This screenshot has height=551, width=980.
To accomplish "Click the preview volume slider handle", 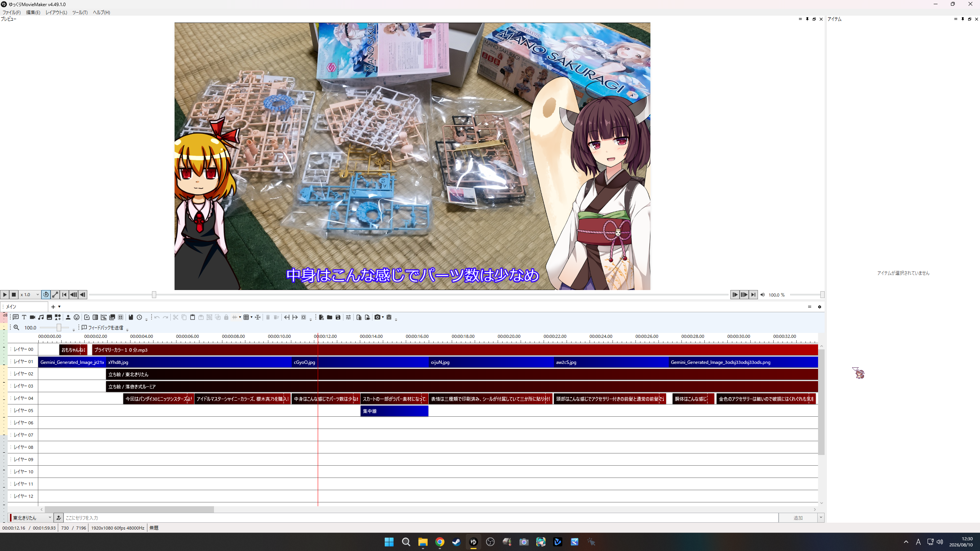I will (x=822, y=295).
